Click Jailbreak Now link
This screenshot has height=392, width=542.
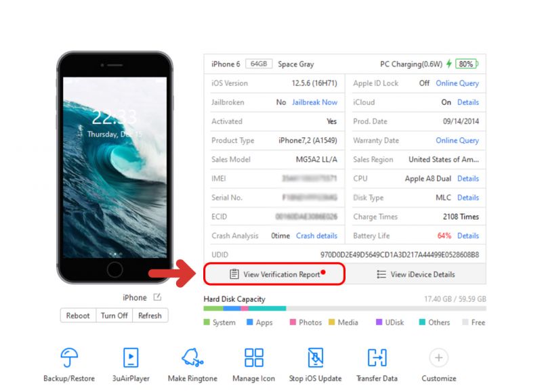(x=314, y=102)
